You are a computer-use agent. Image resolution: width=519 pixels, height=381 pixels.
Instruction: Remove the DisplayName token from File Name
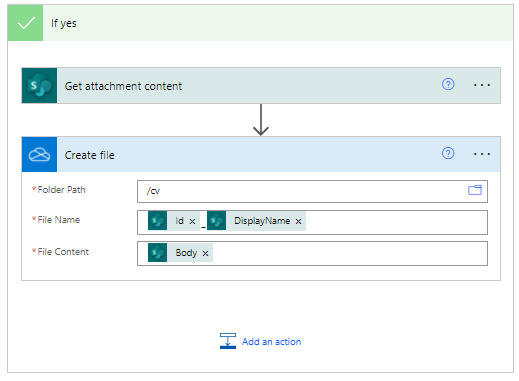[298, 221]
